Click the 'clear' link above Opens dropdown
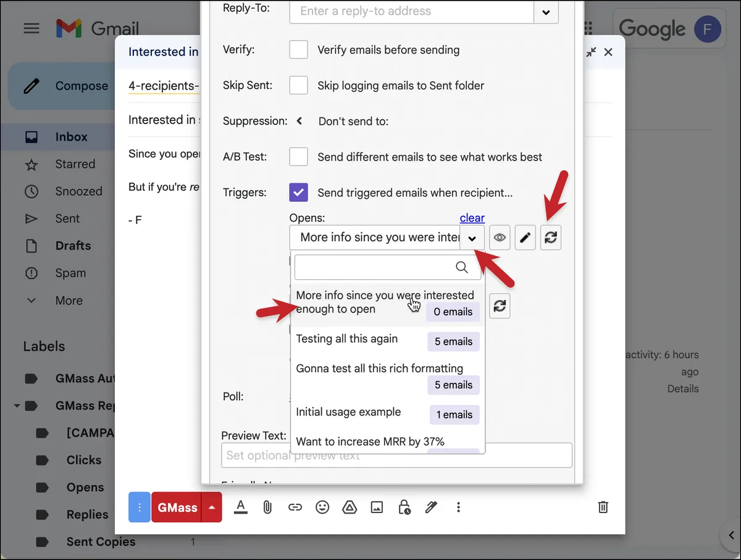Screen dimensions: 741x560 (472, 218)
